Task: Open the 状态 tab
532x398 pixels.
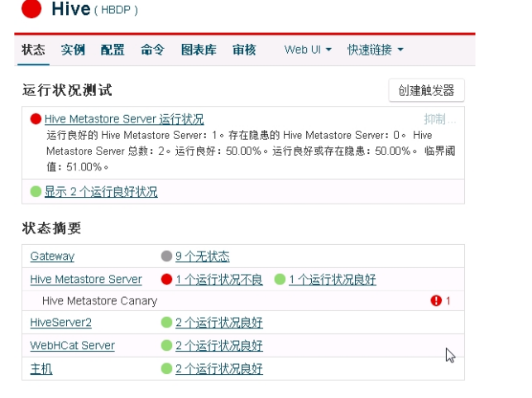Action: [x=33, y=50]
